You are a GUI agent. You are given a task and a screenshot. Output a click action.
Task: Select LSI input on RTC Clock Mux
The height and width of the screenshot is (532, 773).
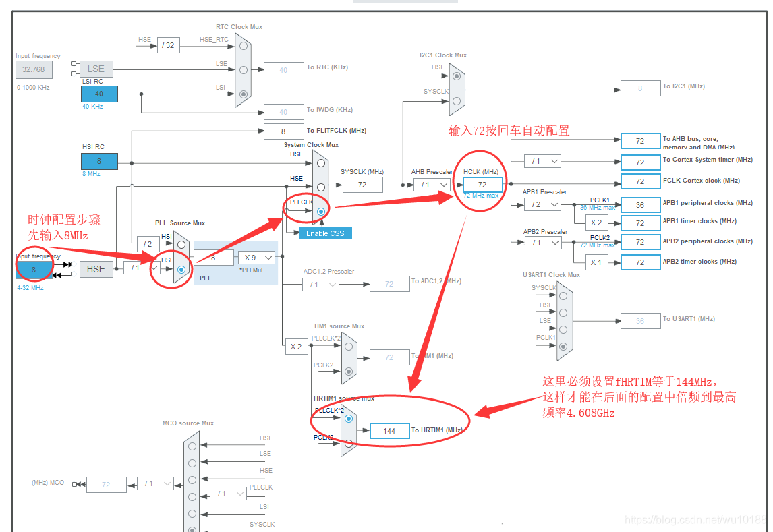click(x=244, y=94)
